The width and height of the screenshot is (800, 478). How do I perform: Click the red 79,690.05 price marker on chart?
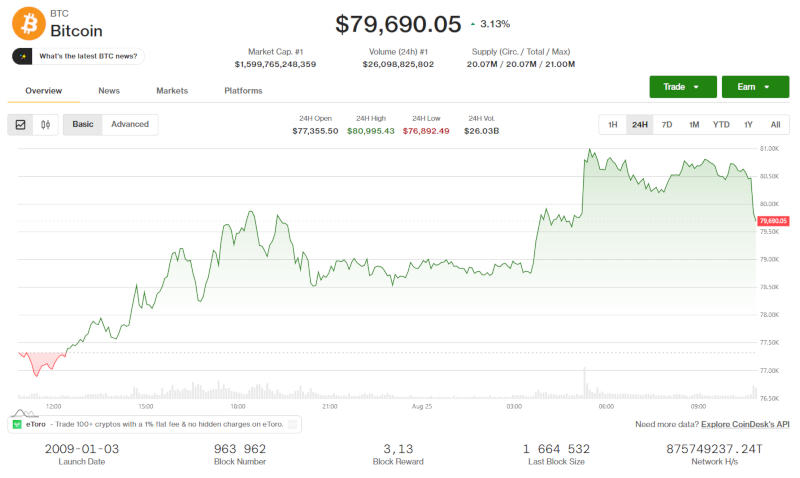click(773, 221)
